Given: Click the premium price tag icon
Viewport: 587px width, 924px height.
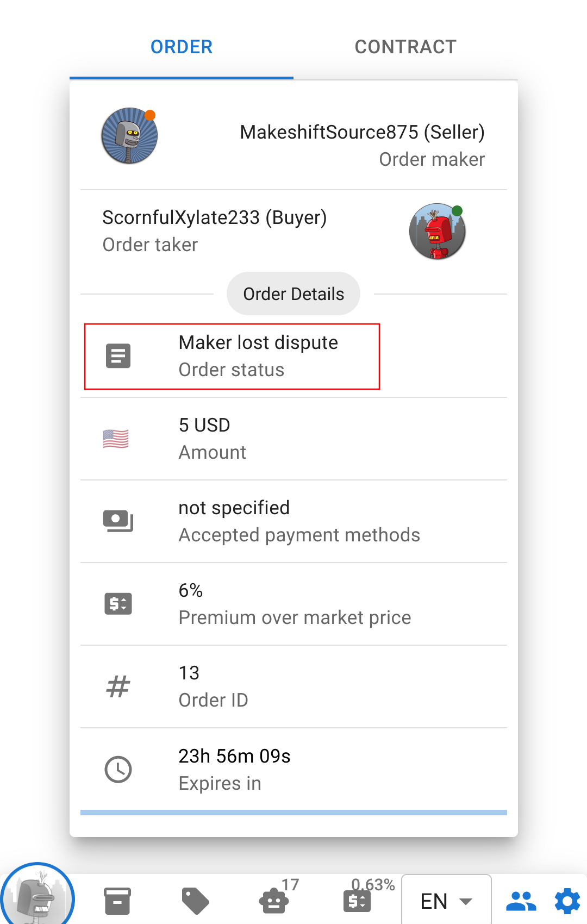Looking at the screenshot, I should click(x=118, y=604).
